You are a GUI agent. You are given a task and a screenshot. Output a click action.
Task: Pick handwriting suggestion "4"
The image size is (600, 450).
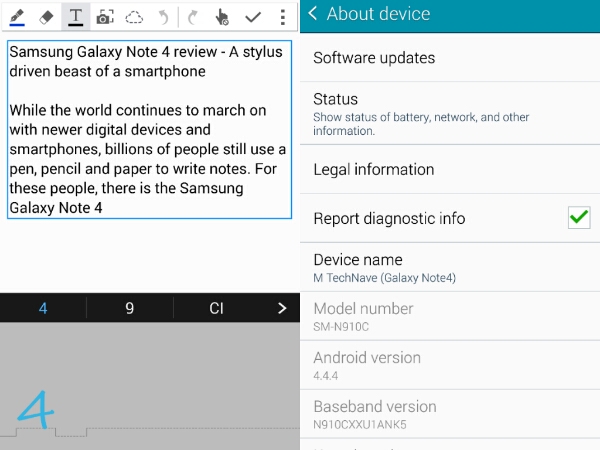43,308
